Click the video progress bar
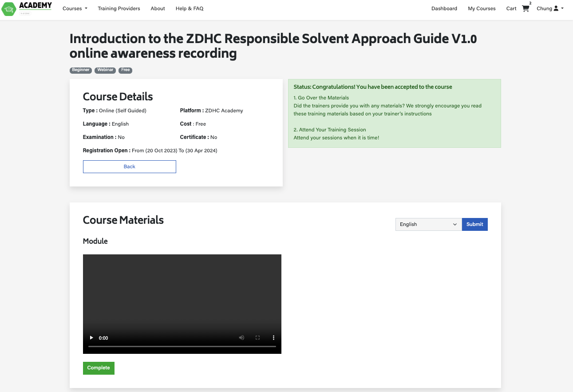Viewport: 573px width, 392px height. pyautogui.click(x=182, y=346)
